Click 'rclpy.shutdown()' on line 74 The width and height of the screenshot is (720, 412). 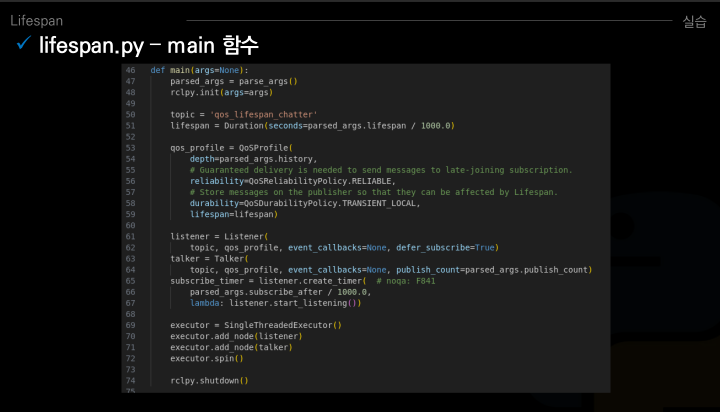(209, 381)
